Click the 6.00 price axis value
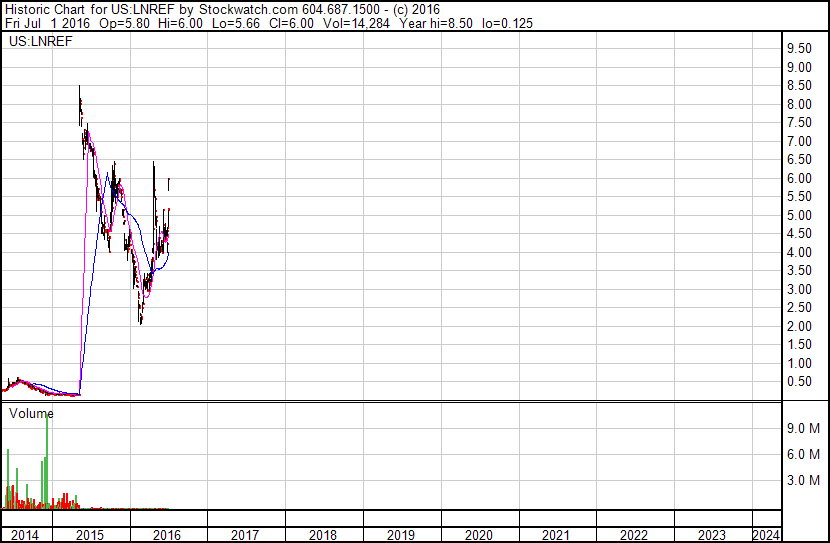The height and width of the screenshot is (543, 830). click(799, 178)
